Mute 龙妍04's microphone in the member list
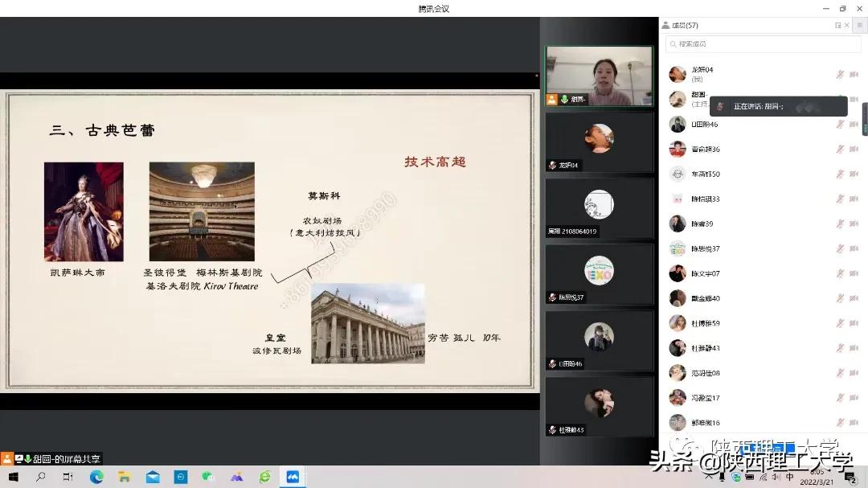868x488 pixels. click(841, 73)
